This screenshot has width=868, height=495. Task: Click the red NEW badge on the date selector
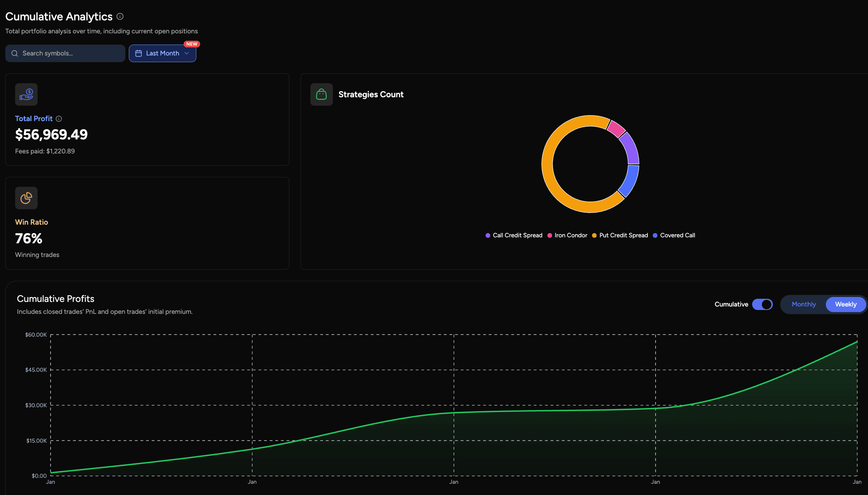192,44
